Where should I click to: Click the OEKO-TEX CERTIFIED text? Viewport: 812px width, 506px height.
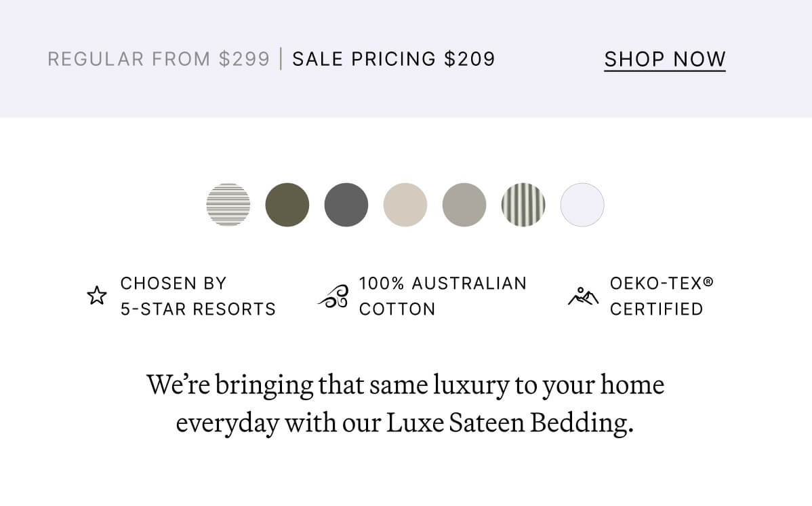click(657, 296)
